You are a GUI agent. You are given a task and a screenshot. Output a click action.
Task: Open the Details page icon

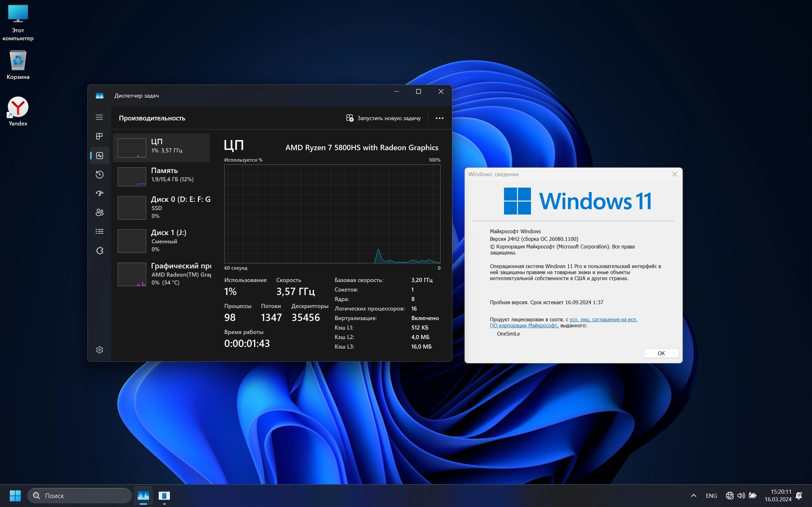(99, 231)
